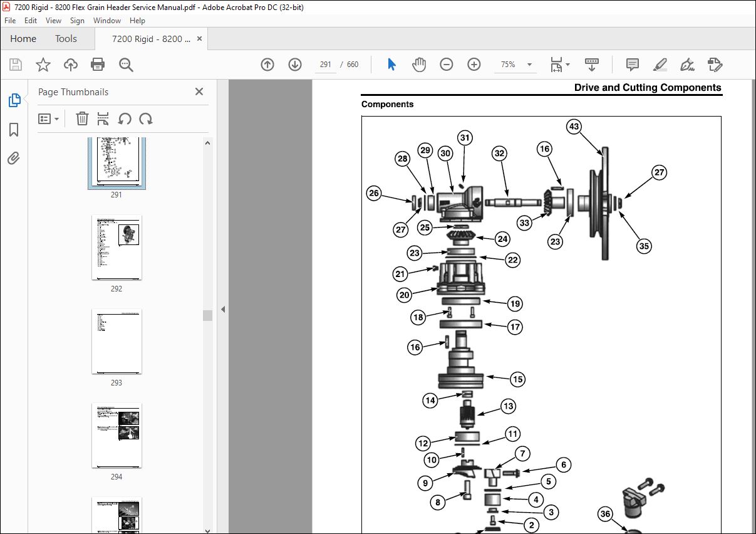756x534 pixels.
Task: Click the page number field showing 291
Action: click(326, 65)
